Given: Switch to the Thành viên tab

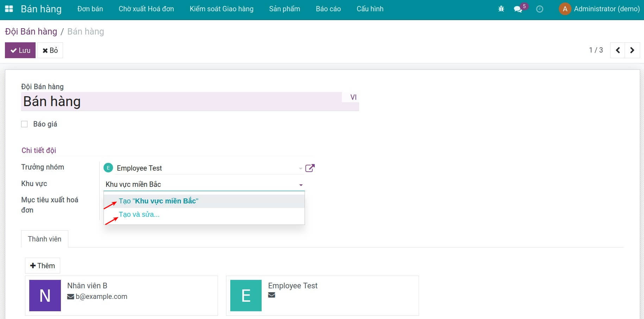Looking at the screenshot, I should 45,239.
